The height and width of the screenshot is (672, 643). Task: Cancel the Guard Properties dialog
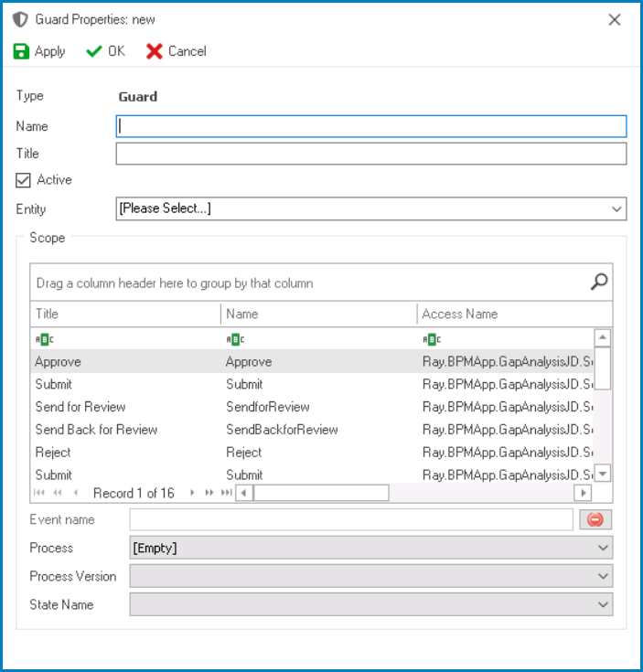pos(177,51)
